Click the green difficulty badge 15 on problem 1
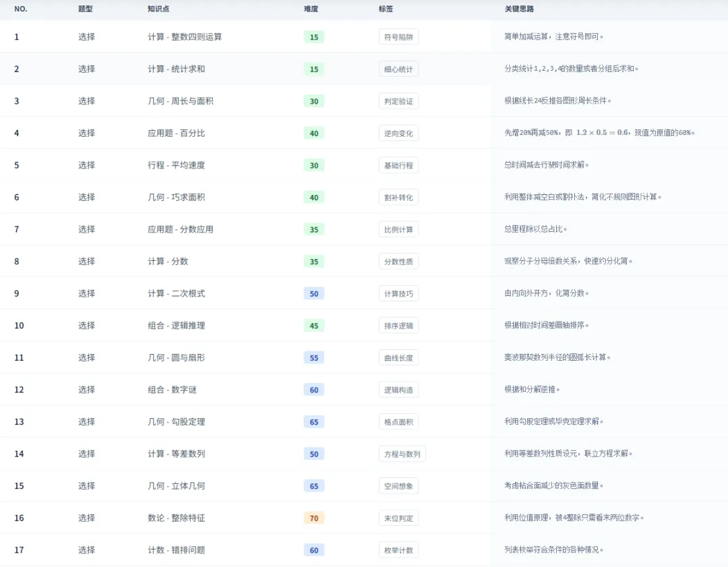The width and height of the screenshot is (728, 567). click(313, 36)
